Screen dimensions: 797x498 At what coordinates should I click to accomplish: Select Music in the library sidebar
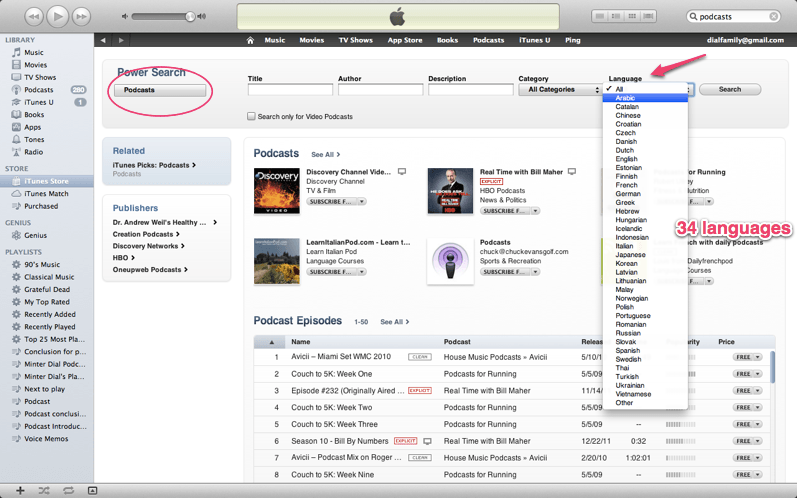pos(34,52)
